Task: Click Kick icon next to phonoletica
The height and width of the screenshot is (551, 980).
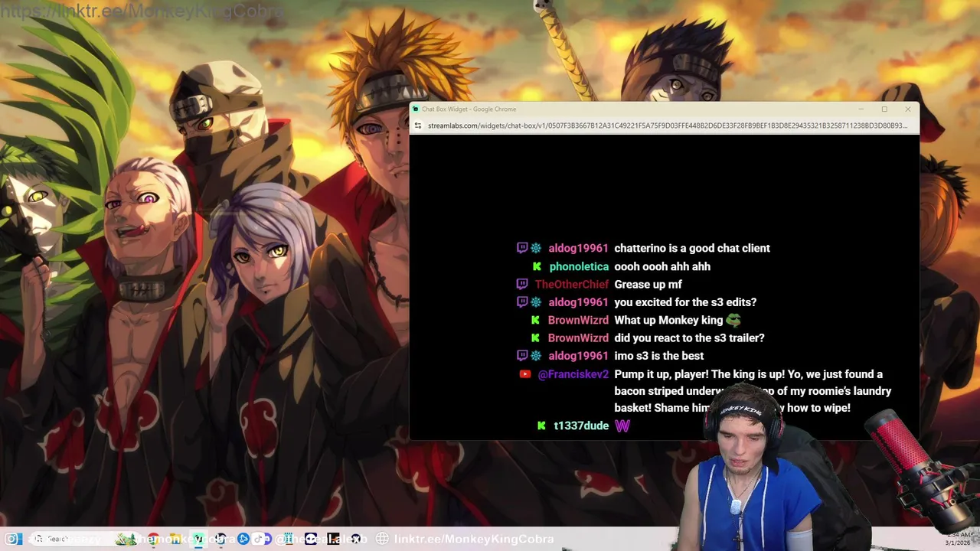Action: pyautogui.click(x=537, y=266)
